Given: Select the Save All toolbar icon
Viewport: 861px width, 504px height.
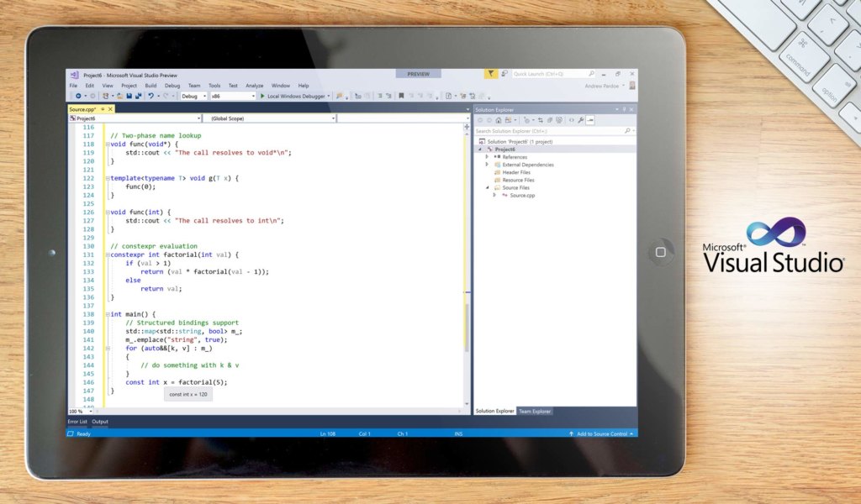Looking at the screenshot, I should coord(138,96).
